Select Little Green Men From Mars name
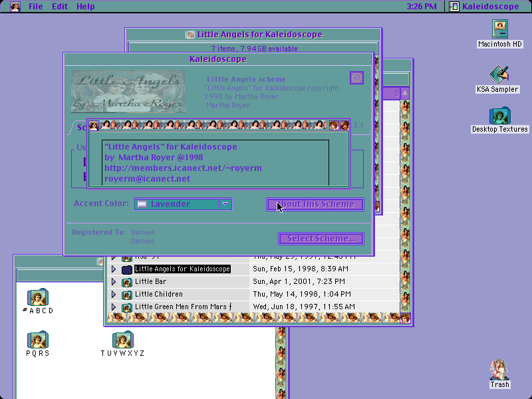The height and width of the screenshot is (399, 532). tap(184, 307)
